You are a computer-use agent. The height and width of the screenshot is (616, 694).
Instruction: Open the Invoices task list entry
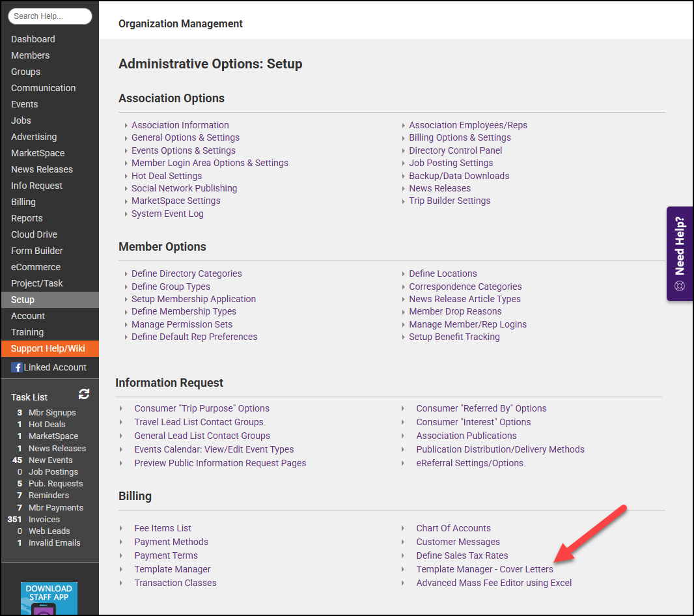pyautogui.click(x=44, y=519)
